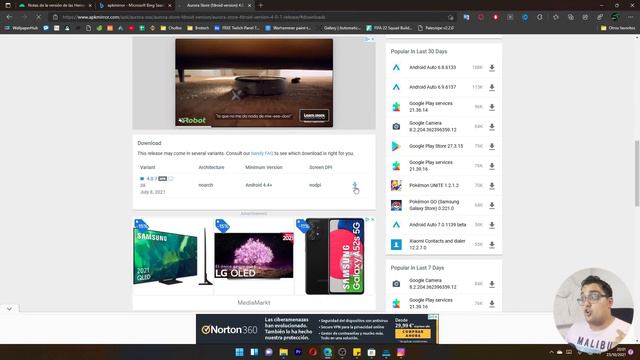Image resolution: width=640 pixels, height=360 pixels.
Task: Open Windows Start menu on taskbar
Action: tap(239, 352)
